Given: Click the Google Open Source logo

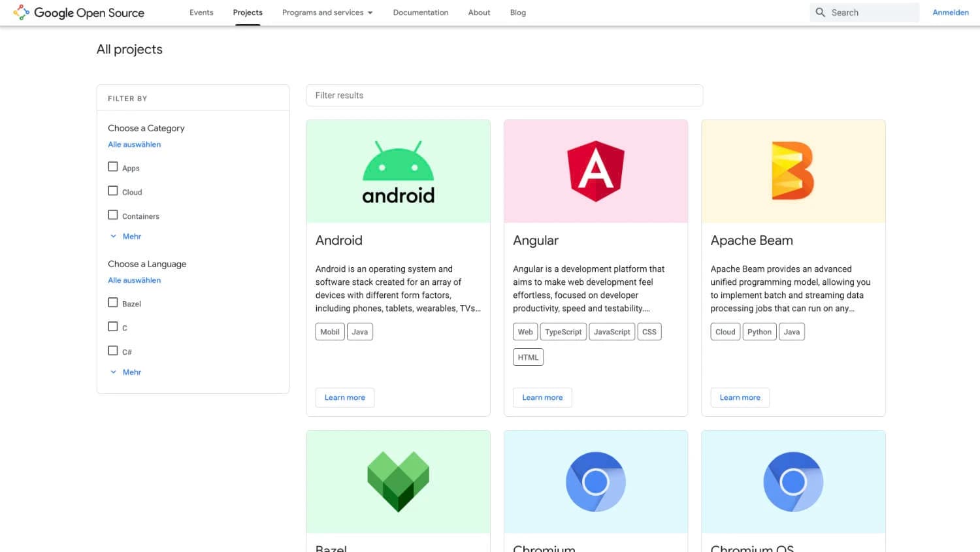Looking at the screenshot, I should tap(78, 12).
